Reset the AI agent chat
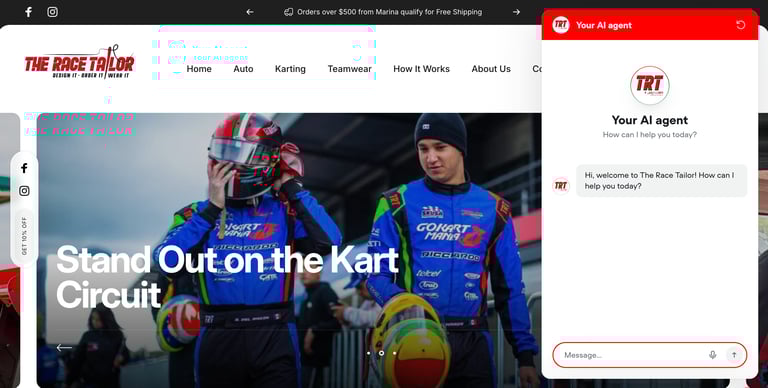Screen dimensions: 768x388 coord(741,25)
